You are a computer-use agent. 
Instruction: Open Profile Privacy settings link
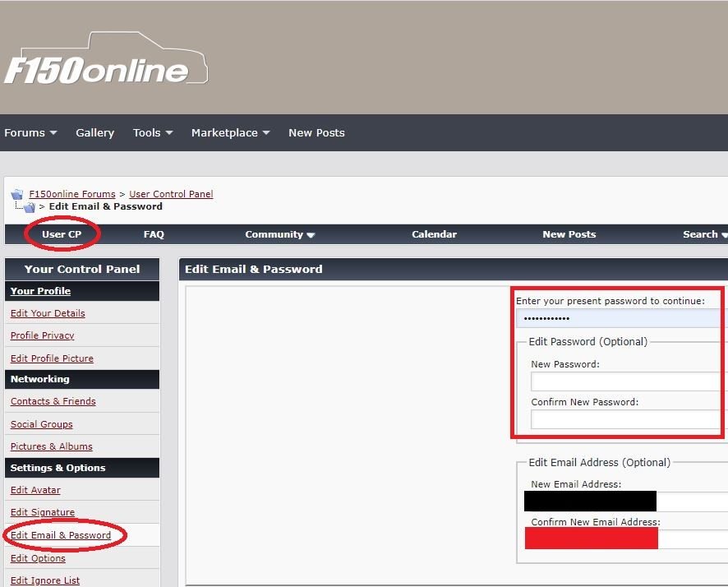[x=43, y=335]
